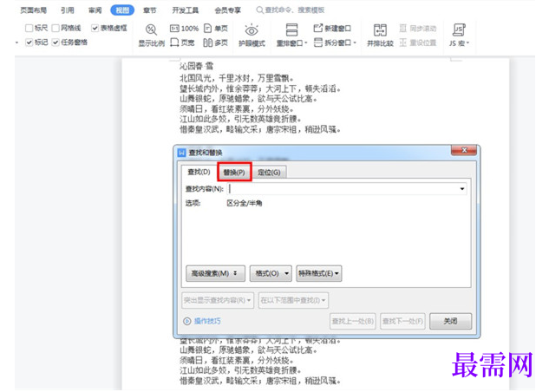Switch to the Go To (定位) dialog tab
The image size is (549, 392).
point(269,173)
